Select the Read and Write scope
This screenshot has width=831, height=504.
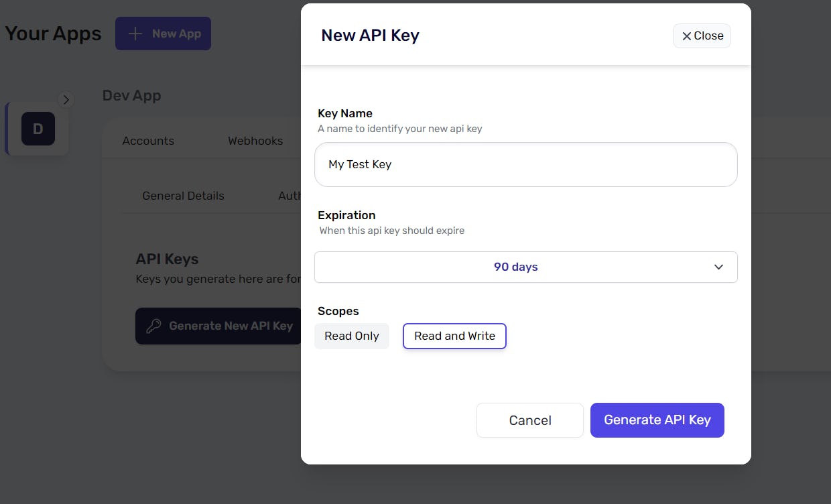[454, 336]
